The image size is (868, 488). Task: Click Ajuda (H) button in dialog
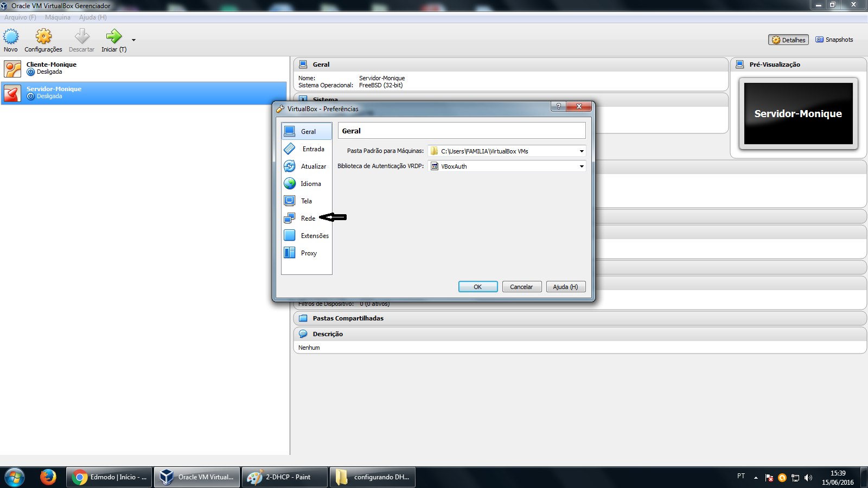pos(566,287)
